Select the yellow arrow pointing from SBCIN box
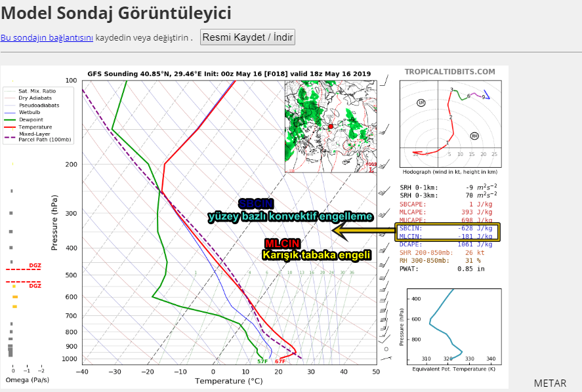Image resolution: width=582 pixels, height=392 pixels. 363,231
